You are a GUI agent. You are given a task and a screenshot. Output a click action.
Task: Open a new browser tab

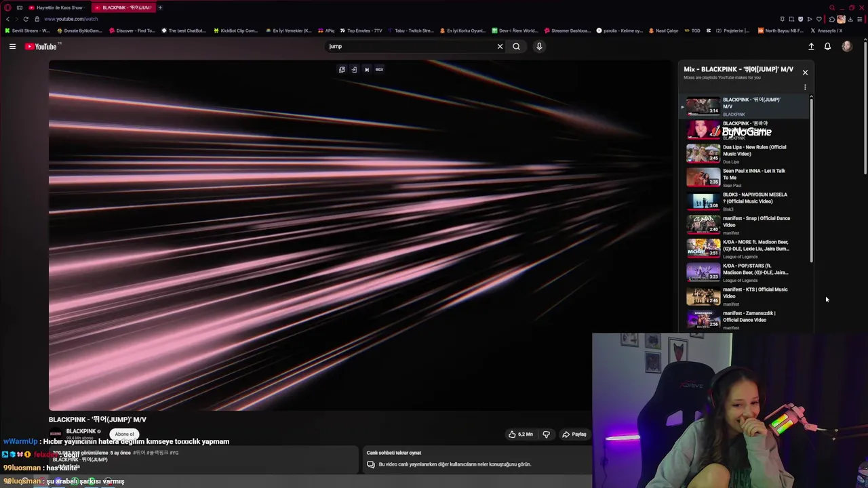tap(160, 7)
